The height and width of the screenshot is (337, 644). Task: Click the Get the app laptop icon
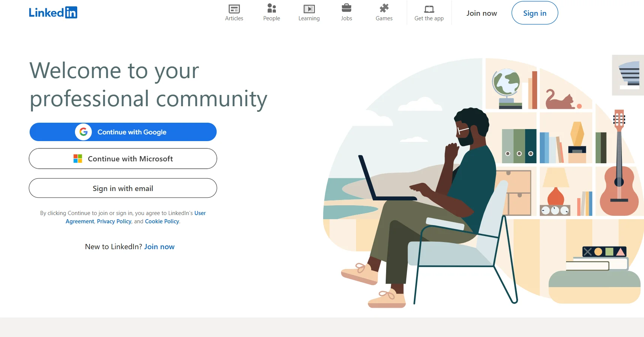pos(429,9)
